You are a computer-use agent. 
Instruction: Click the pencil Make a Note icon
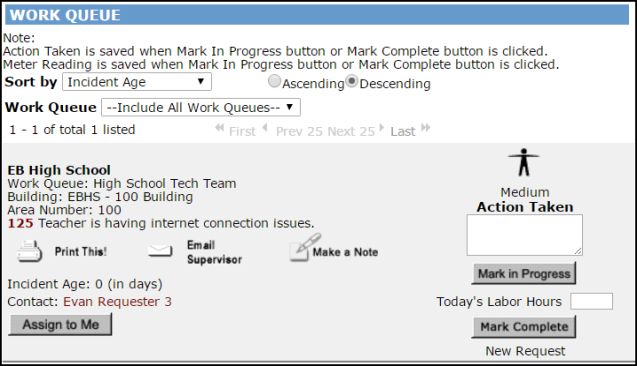(306, 247)
